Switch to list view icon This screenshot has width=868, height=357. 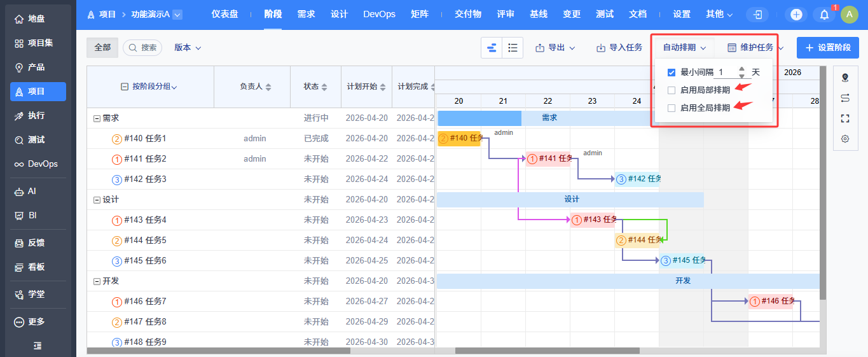pos(513,48)
